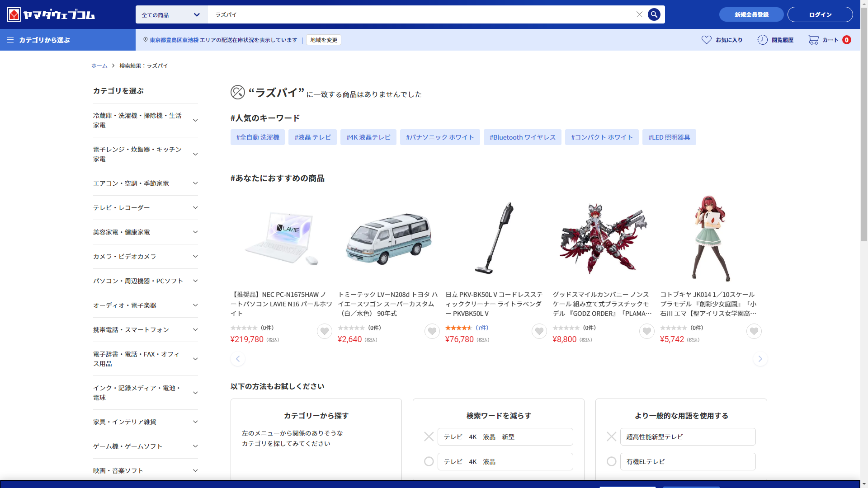Open browsing history clock icon

pos(762,40)
